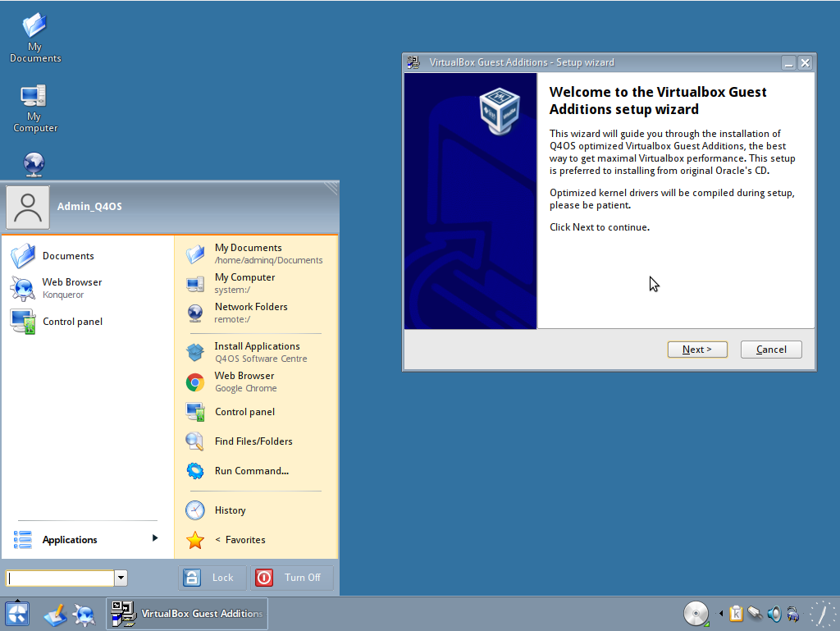Click the Run Command gear icon
Viewport: 840px width, 631px height.
click(195, 471)
